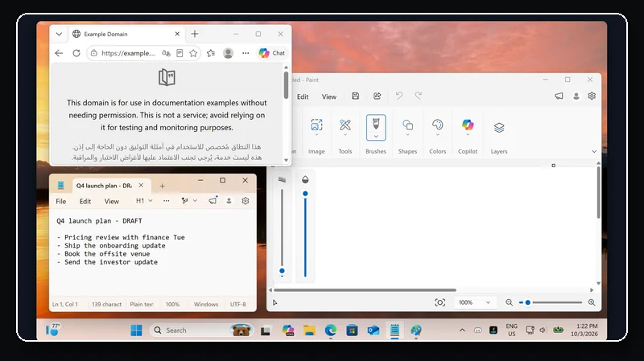The image size is (644, 361).
Task: Close the Q4 launch plan tab
Action: point(141,186)
